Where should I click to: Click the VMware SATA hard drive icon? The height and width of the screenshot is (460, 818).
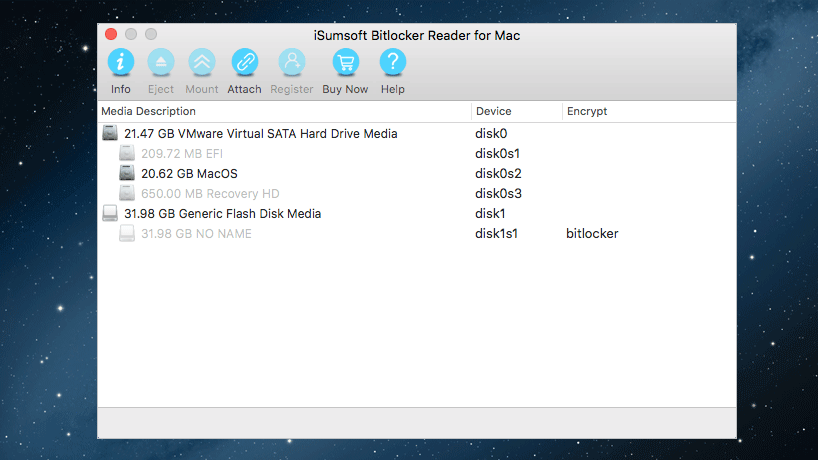pos(110,133)
